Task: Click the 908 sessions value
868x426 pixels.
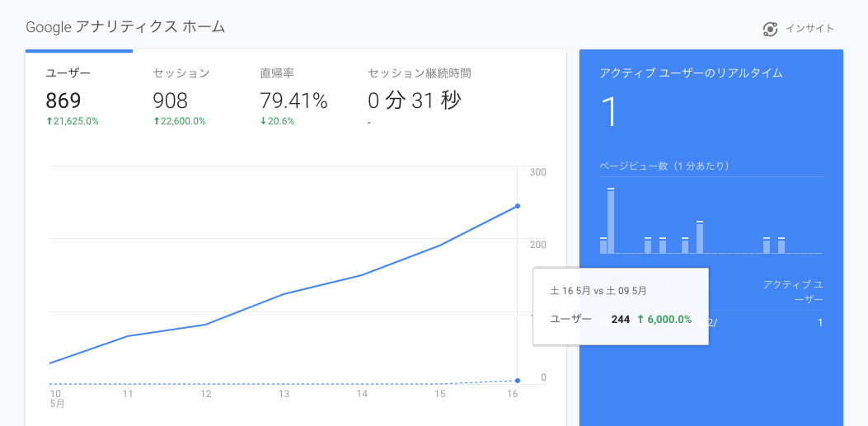Action: [x=170, y=101]
